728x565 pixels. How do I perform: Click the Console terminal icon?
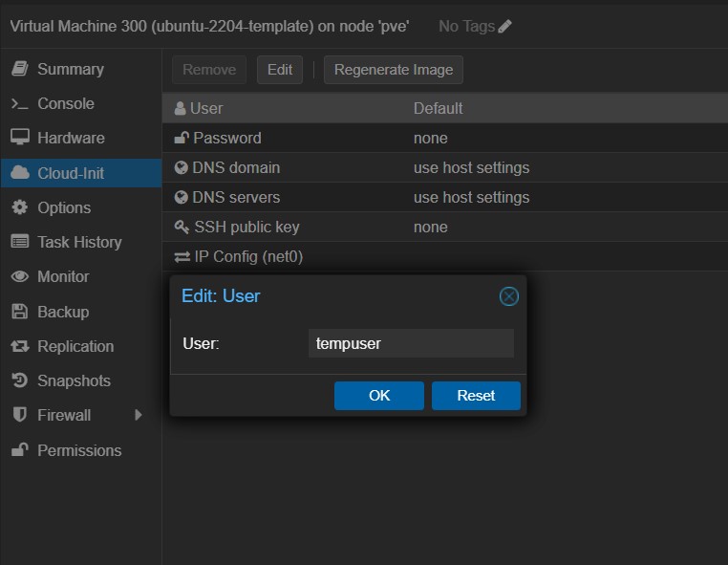[19, 103]
